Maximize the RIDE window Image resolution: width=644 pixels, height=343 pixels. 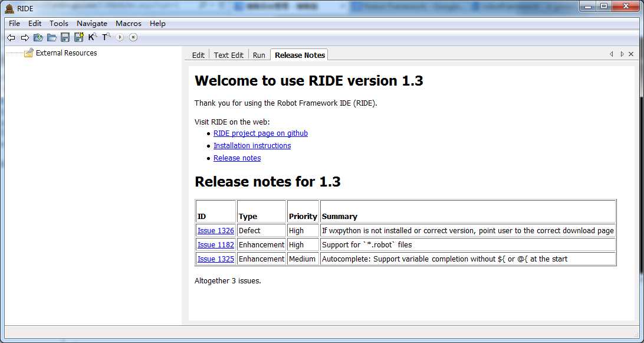click(x=604, y=6)
